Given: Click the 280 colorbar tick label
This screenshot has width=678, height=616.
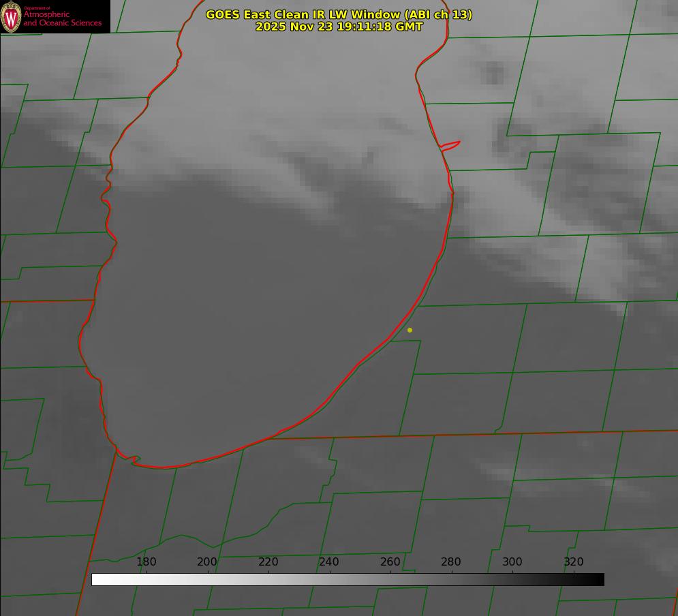Looking at the screenshot, I should [451, 561].
